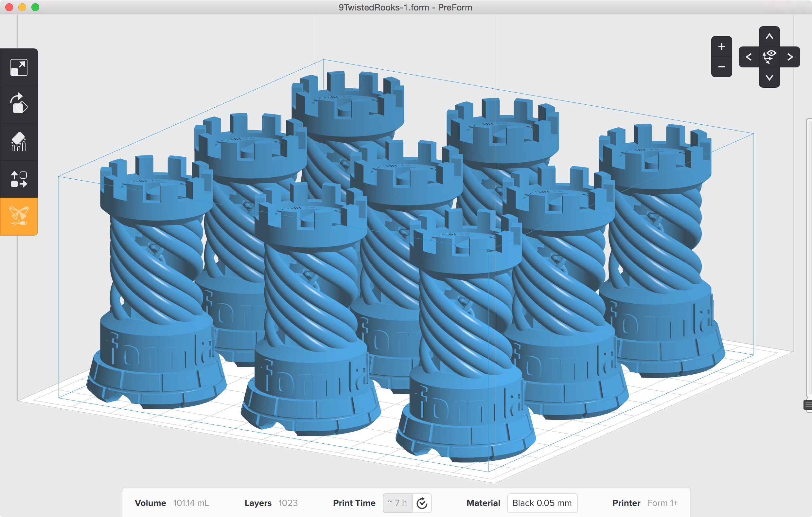Image resolution: width=812 pixels, height=517 pixels.
Task: Pan the view down with the arrow
Action: (x=770, y=78)
